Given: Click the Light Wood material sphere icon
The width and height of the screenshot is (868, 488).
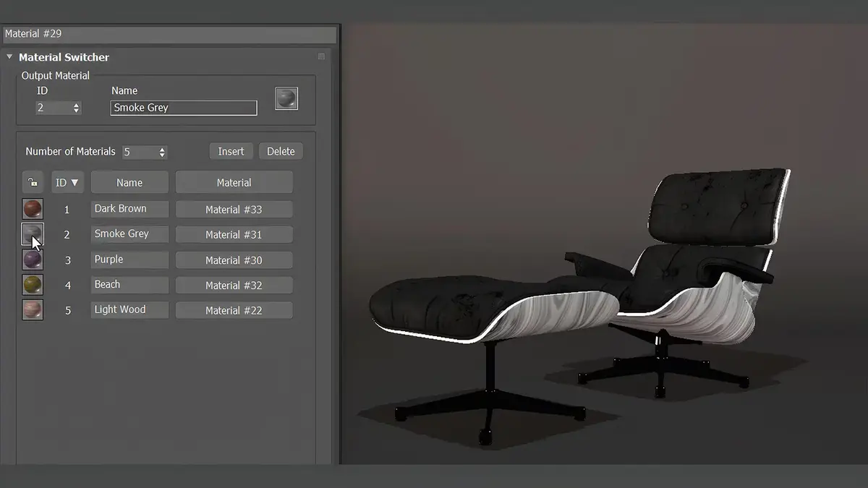Looking at the screenshot, I should point(33,310).
